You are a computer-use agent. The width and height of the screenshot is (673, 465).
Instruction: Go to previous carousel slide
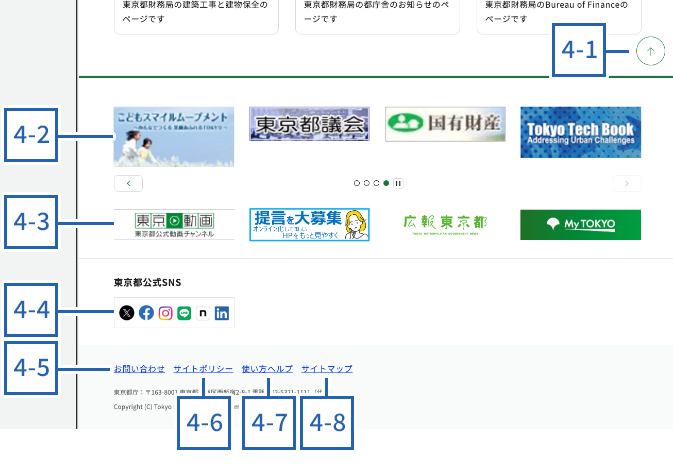pyautogui.click(x=128, y=183)
